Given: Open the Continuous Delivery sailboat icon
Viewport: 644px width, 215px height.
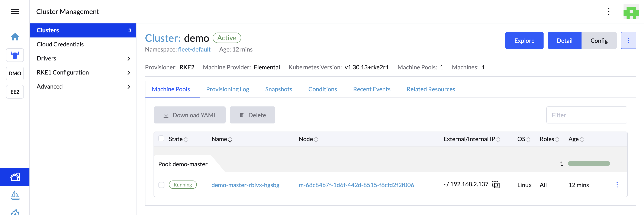Looking at the screenshot, I should coord(15,195).
